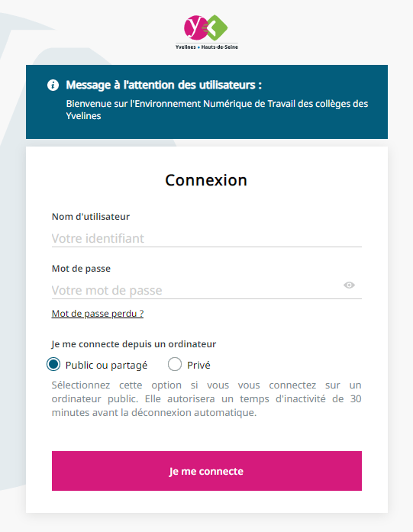Click the info icon in the message banner
413x532 pixels.
(x=53, y=85)
